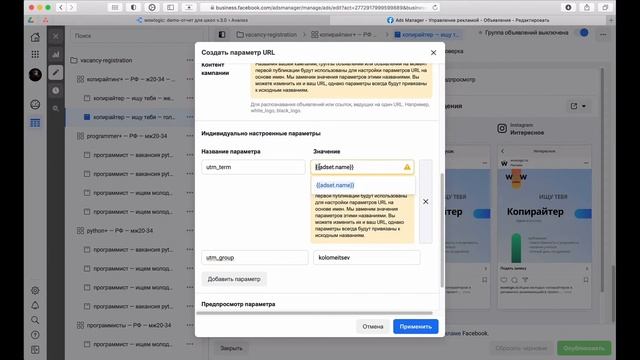The width and height of the screenshot is (640, 360).
Task: Open the all tools grid icon
Action: point(35,54)
